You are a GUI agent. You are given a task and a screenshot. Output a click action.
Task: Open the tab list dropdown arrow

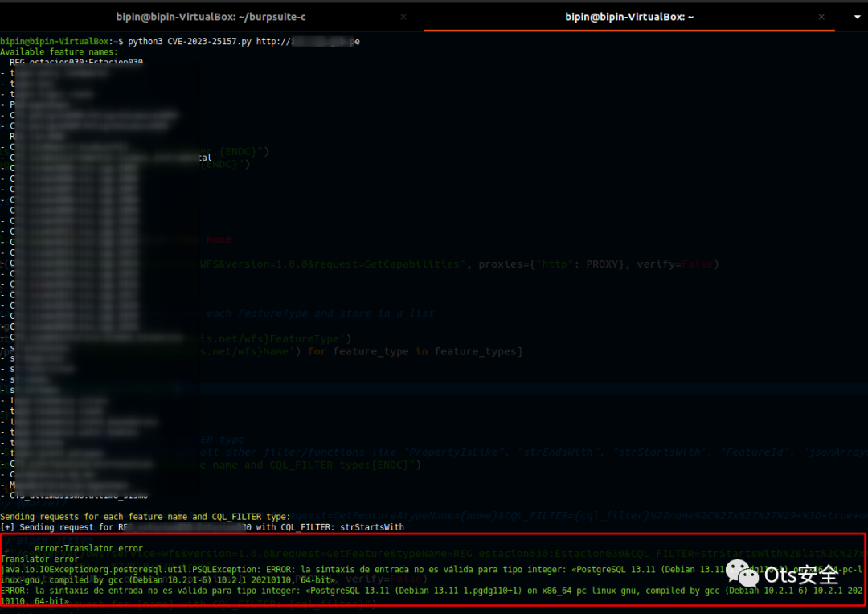pos(857,17)
